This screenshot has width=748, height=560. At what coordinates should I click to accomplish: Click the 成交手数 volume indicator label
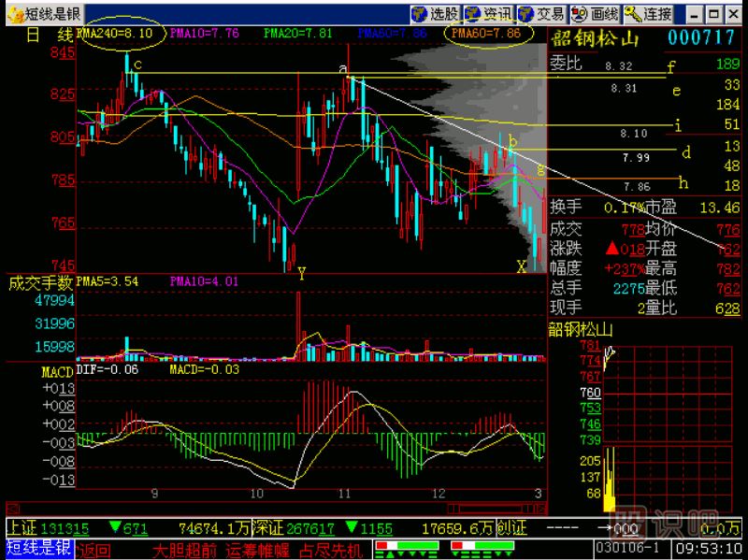tap(39, 281)
